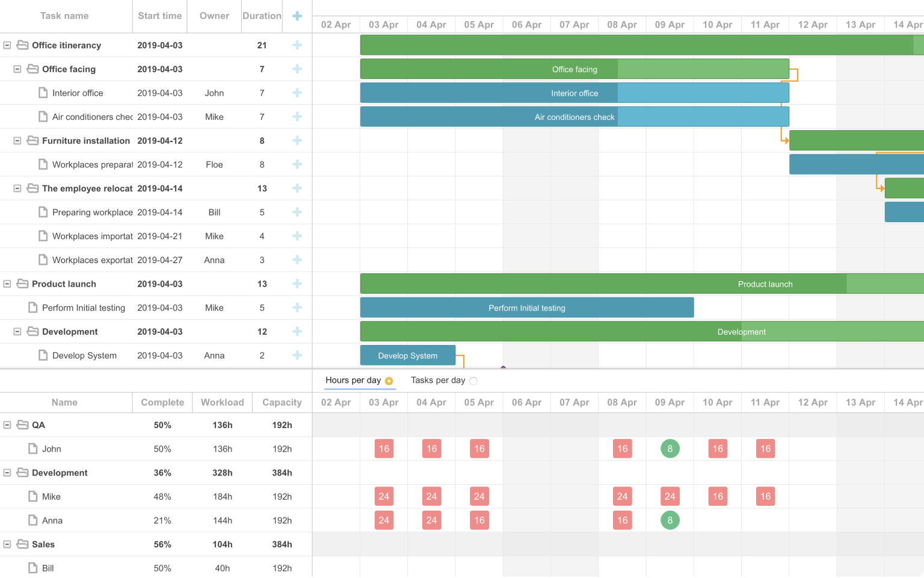Click the plus icon on the Develop System row

point(297,355)
